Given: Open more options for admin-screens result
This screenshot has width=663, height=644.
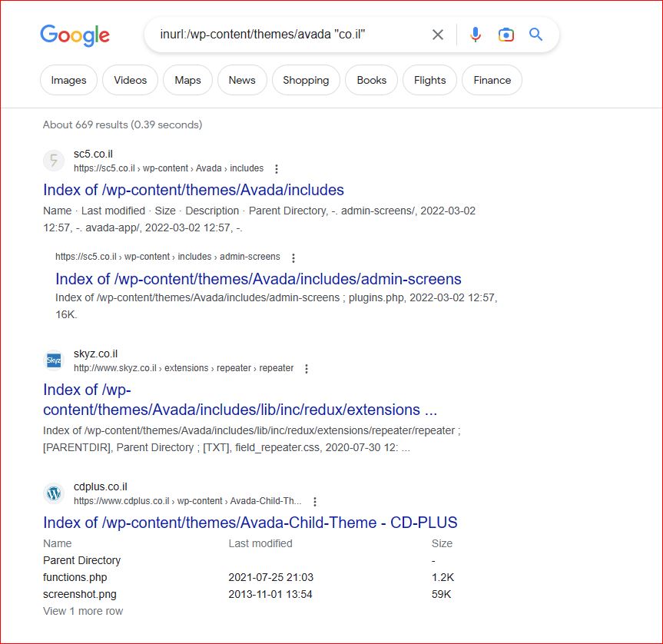Looking at the screenshot, I should tap(293, 257).
